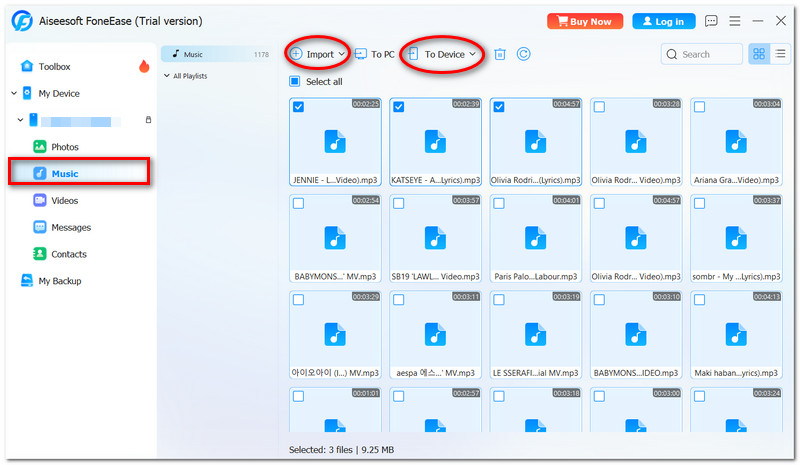Uncheck the JENNIE mp3 checkbox
800x465 pixels.
coord(298,107)
